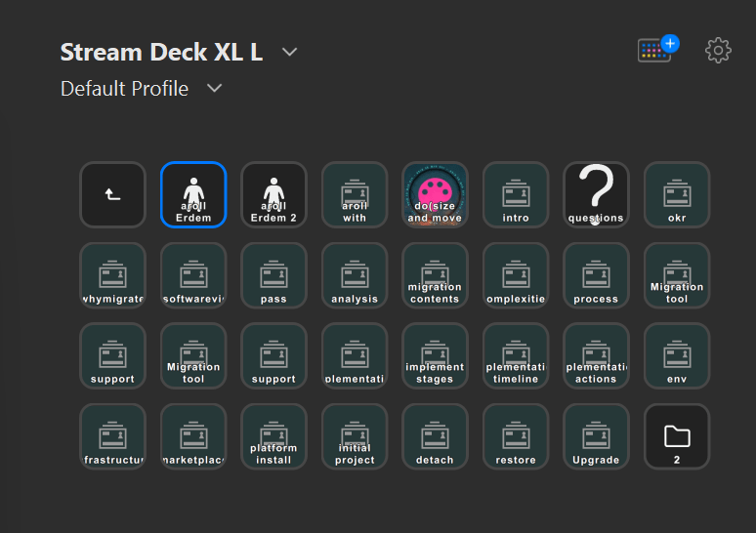Viewport: 756px width, 533px height.
Task: Select the okr scene key
Action: point(677,194)
